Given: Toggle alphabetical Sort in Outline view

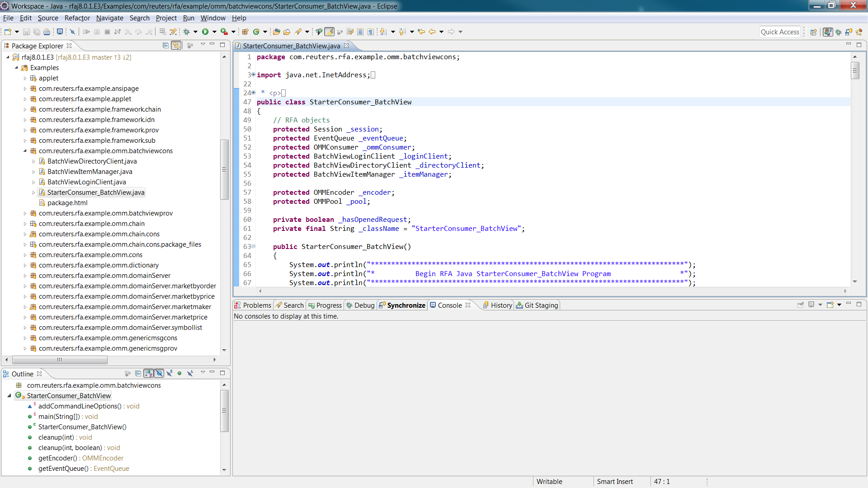Looking at the screenshot, I should coord(148,373).
